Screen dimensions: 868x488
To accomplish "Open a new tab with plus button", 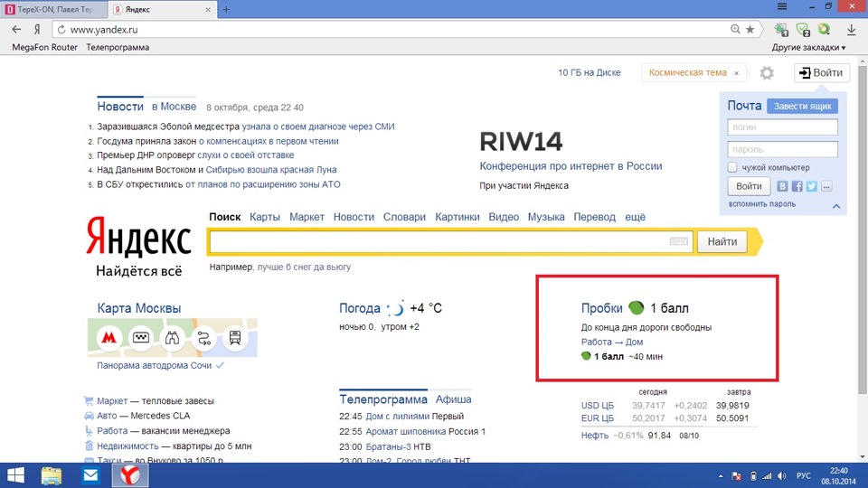I will click(x=226, y=9).
